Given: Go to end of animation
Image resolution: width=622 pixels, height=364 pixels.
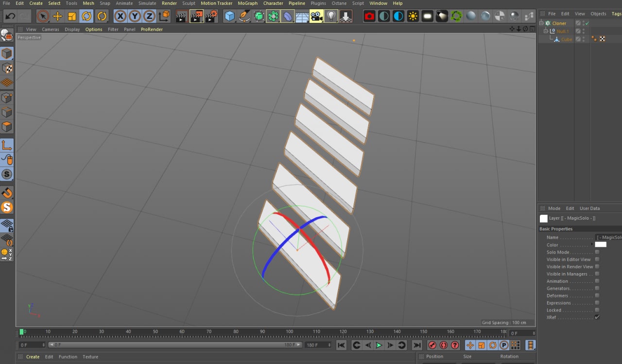Looking at the screenshot, I should click(x=417, y=345).
